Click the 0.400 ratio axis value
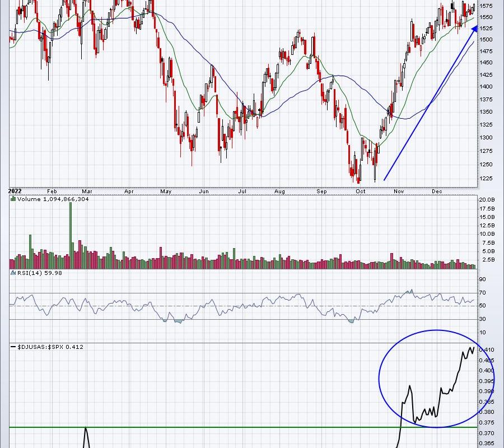This screenshot has width=504, height=448. point(487,371)
